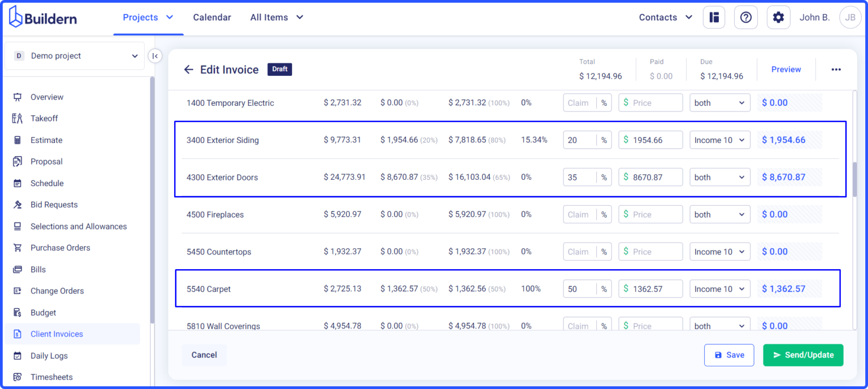
Task: Select the Takeoff sidebar icon
Action: click(43, 118)
